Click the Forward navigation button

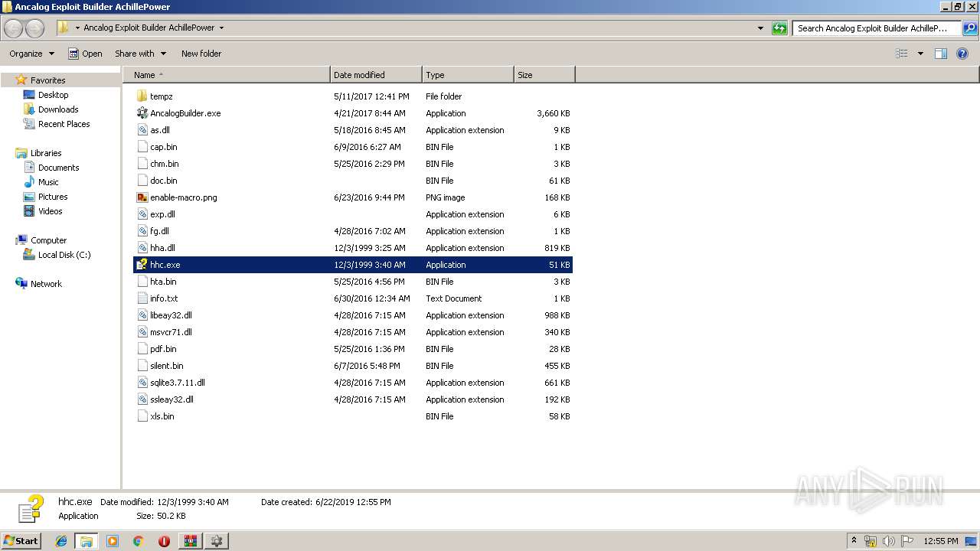tap(35, 28)
